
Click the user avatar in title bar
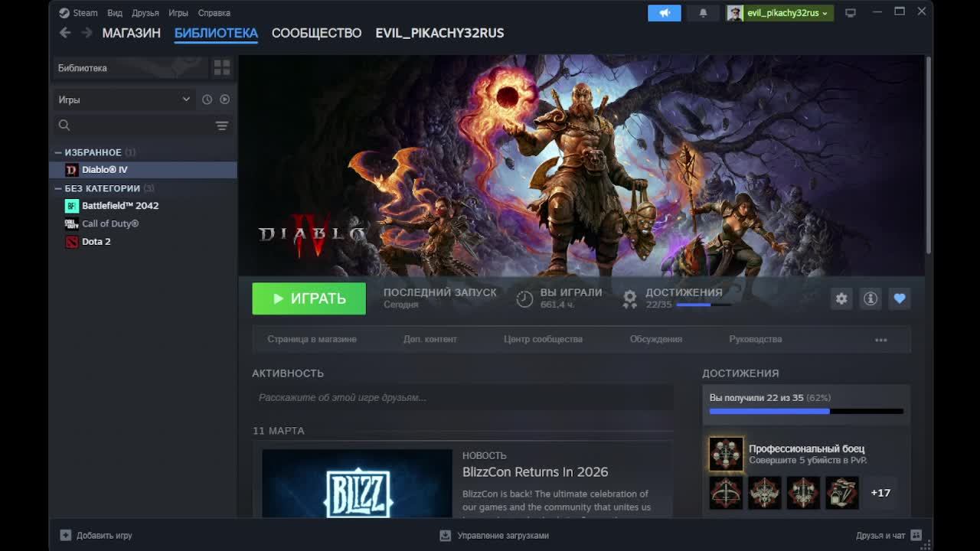point(735,13)
